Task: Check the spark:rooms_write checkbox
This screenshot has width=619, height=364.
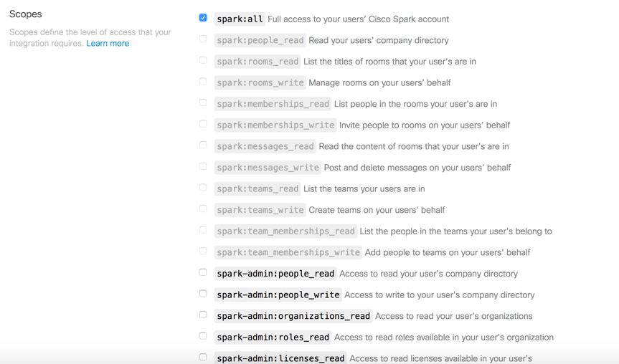Action: [x=203, y=82]
